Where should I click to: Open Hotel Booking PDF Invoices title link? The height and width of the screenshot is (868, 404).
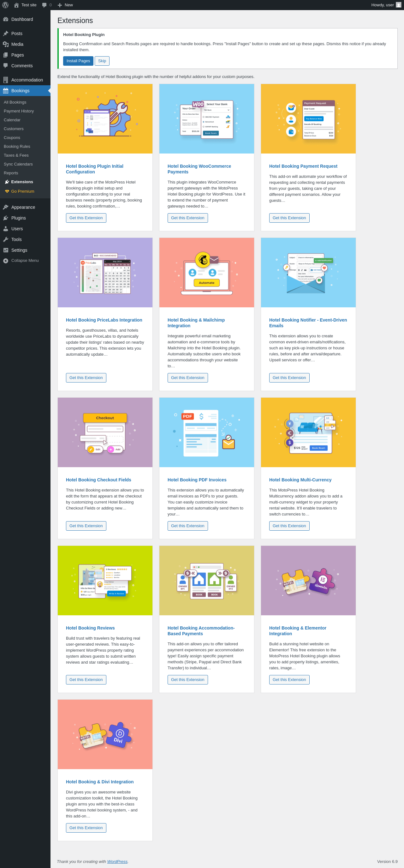tap(197, 480)
